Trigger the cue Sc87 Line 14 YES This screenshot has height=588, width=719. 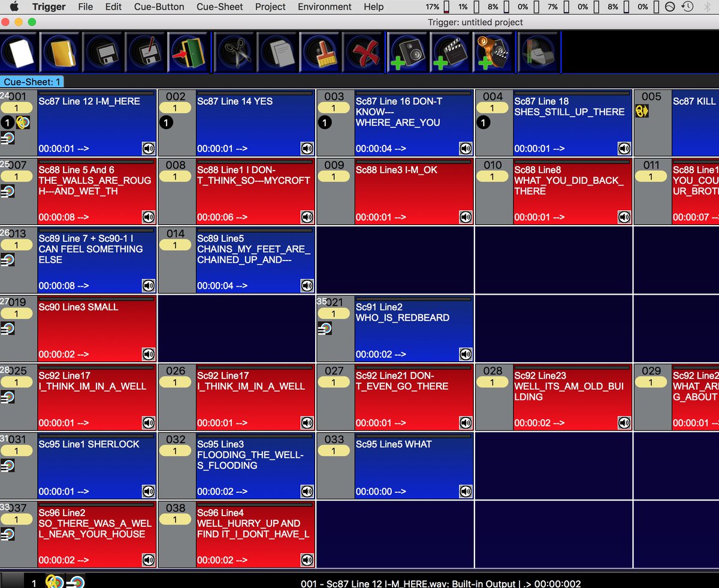256,123
